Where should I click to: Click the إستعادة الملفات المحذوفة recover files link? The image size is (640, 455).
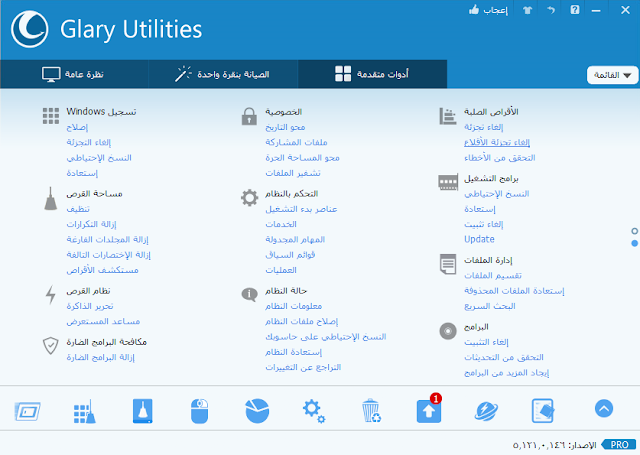pos(514,291)
